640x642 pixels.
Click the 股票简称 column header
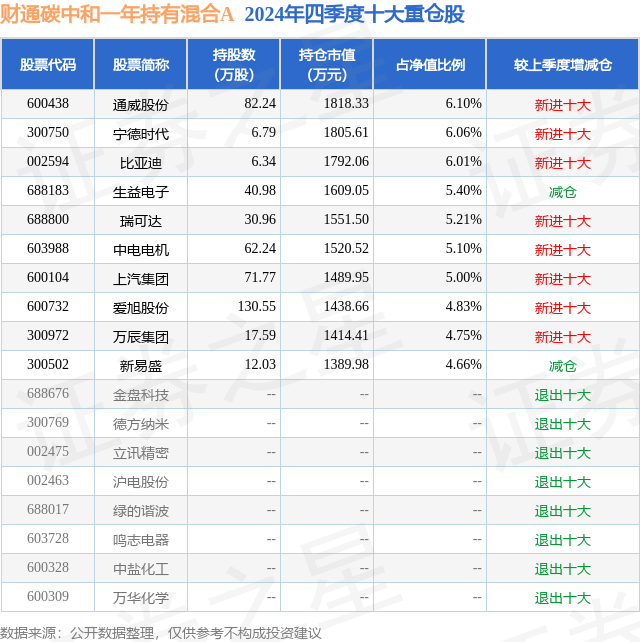(141, 65)
